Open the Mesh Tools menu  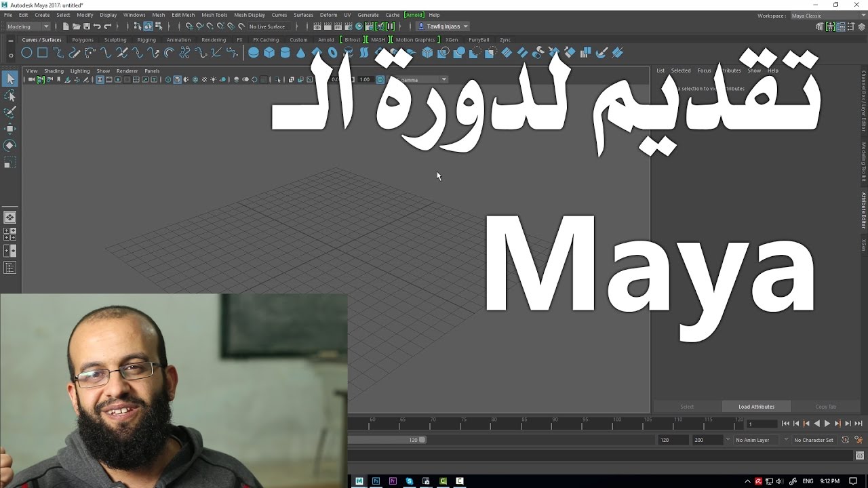click(214, 15)
